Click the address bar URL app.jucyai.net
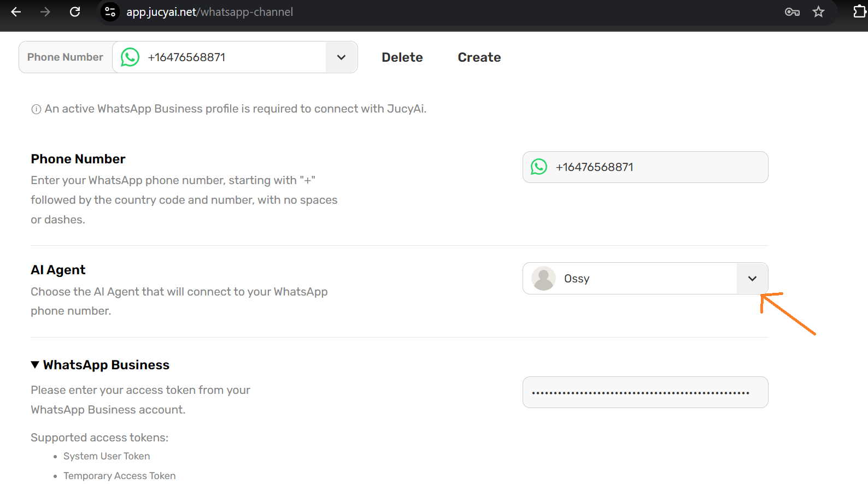Screen dimensions: 868x484 (209, 11)
